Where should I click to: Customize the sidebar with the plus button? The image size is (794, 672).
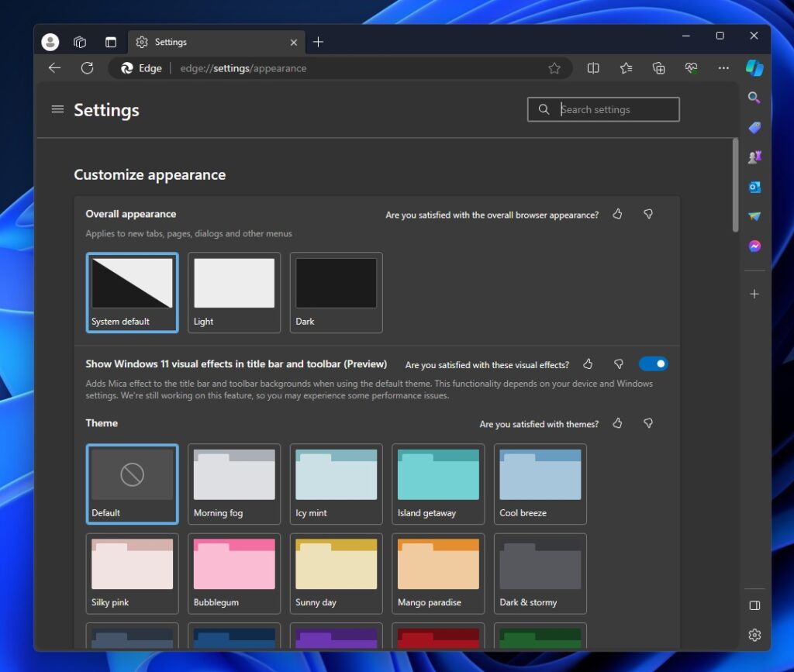click(754, 294)
